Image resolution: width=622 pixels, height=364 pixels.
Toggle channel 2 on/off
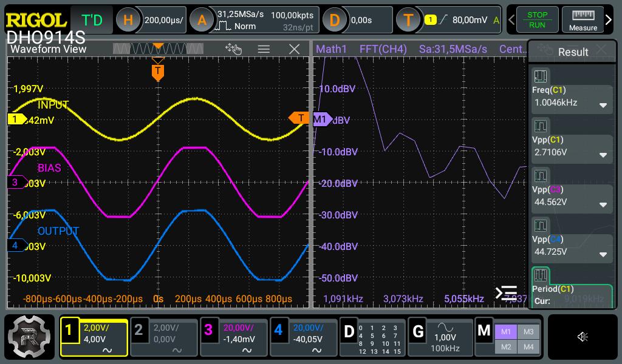[x=138, y=330]
